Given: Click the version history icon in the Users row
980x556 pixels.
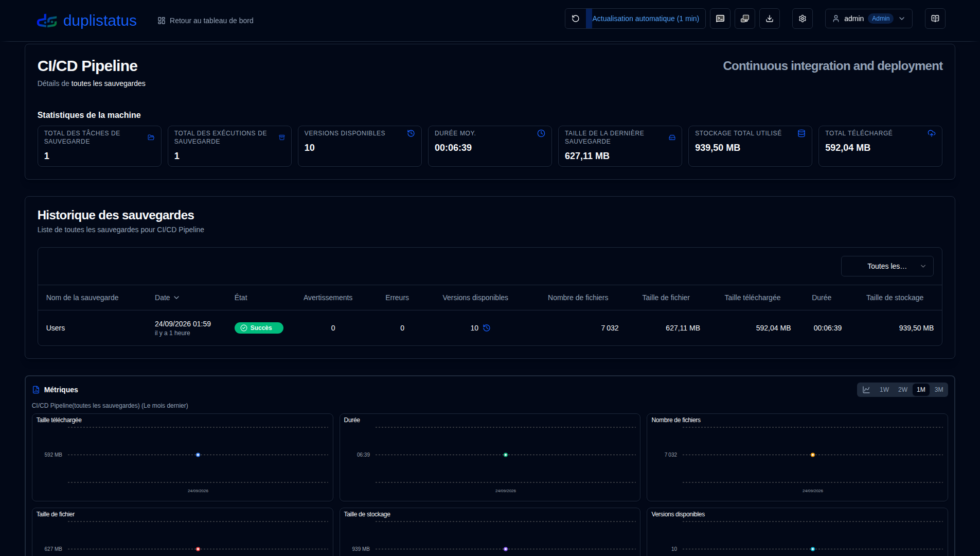Looking at the screenshot, I should 487,328.
